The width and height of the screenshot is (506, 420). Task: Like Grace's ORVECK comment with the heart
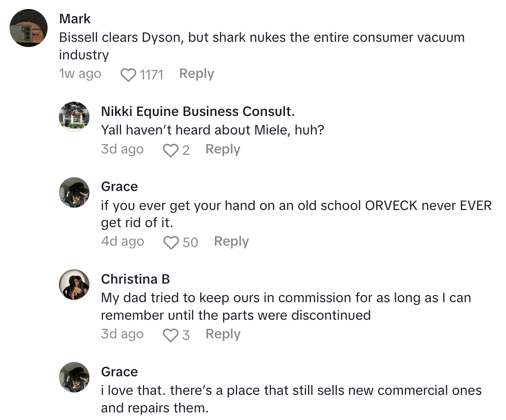coord(170,242)
